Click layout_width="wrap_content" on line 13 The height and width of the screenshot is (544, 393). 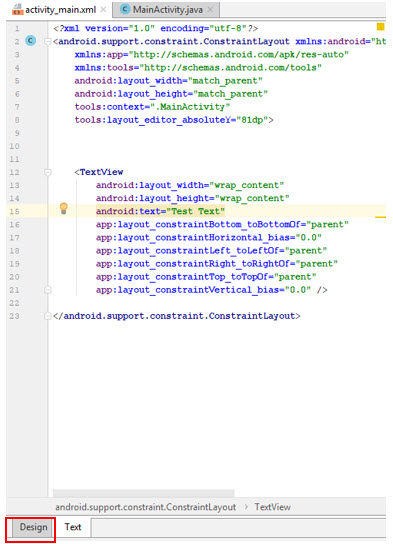click(190, 185)
